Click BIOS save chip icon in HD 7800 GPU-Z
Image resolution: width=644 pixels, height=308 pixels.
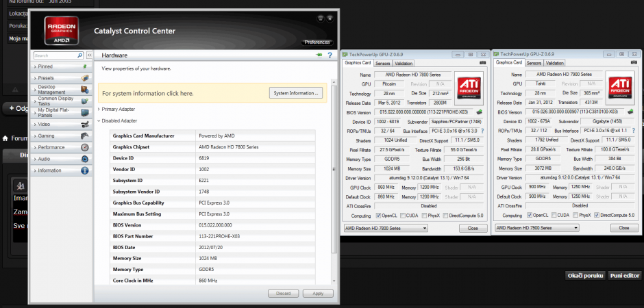[480, 112]
